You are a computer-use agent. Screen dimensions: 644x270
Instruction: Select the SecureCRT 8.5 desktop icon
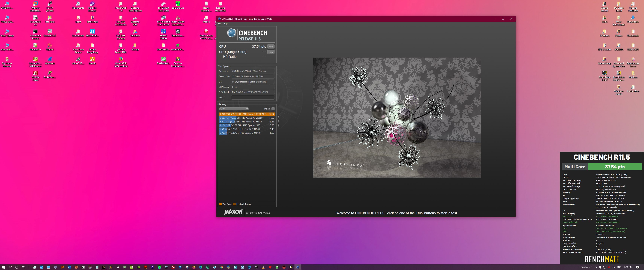pos(36,21)
